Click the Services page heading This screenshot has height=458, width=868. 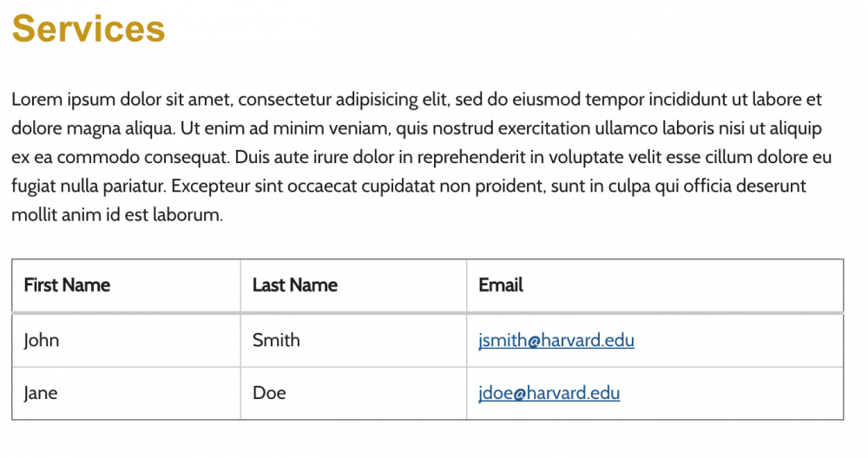[x=89, y=29]
